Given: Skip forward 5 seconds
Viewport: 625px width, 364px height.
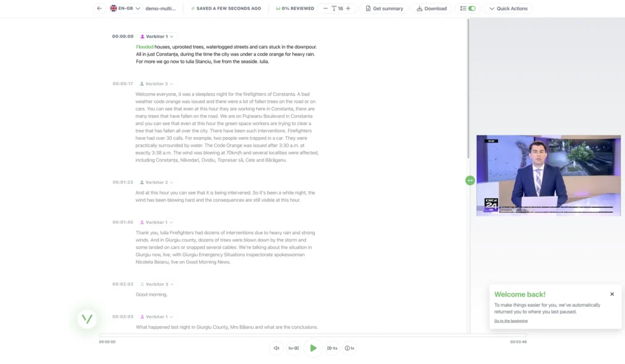Looking at the screenshot, I should 332,348.
